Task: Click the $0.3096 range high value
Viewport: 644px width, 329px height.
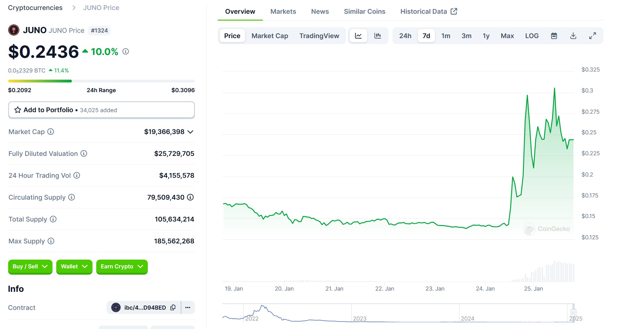Action: coord(183,90)
